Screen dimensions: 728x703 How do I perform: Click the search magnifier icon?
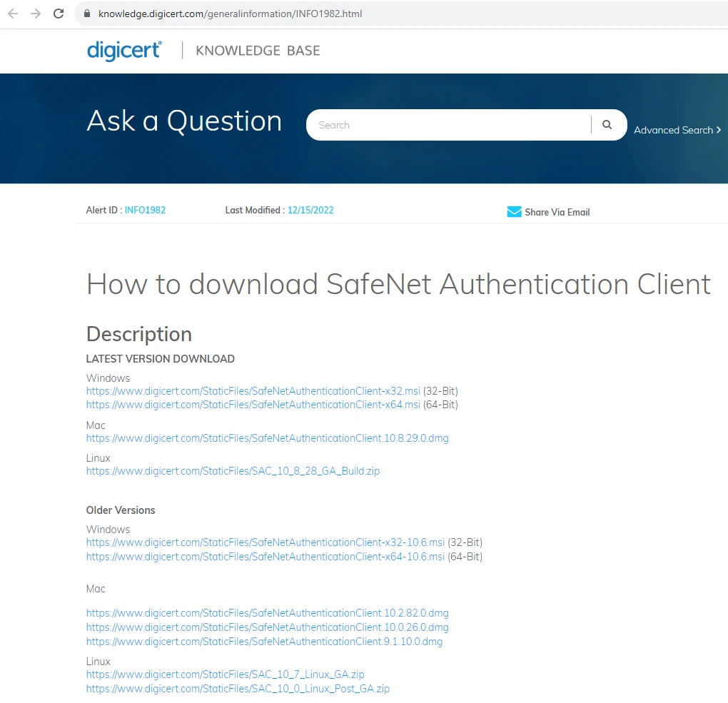606,124
